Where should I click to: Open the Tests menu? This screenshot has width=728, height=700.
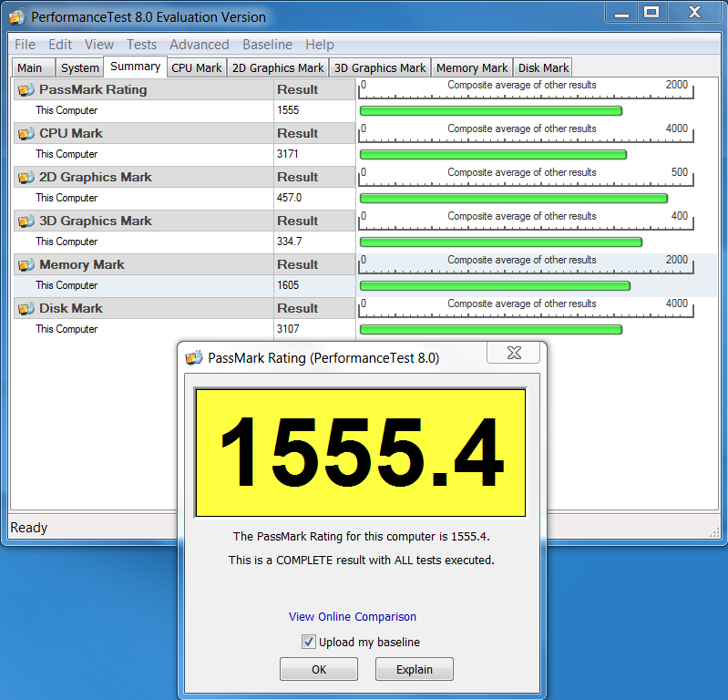click(141, 45)
